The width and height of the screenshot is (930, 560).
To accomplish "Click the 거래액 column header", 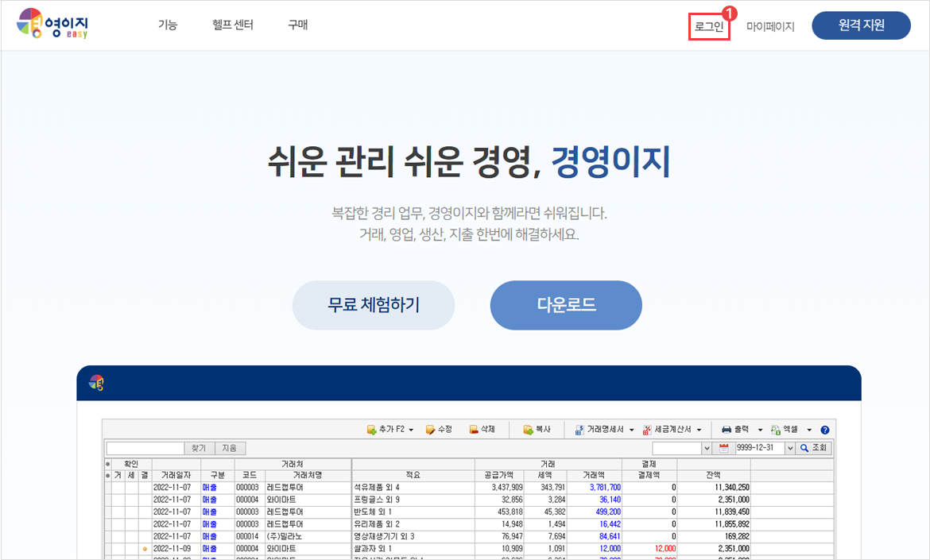I will [x=594, y=475].
